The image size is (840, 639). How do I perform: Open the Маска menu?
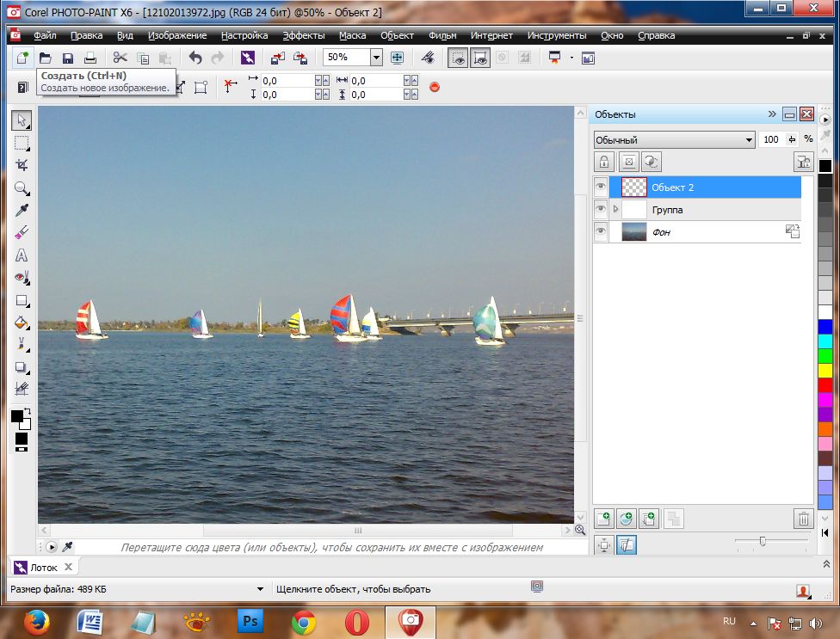tap(352, 35)
